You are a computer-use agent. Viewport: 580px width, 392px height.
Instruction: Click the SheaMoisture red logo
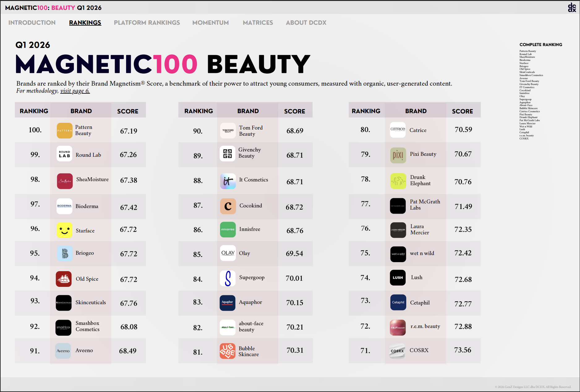coord(65,181)
